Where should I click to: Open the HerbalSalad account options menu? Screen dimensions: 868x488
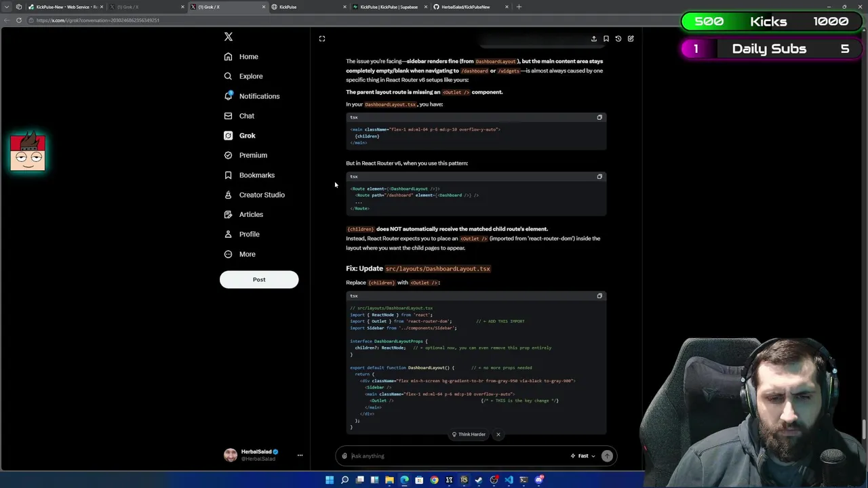[x=300, y=455]
